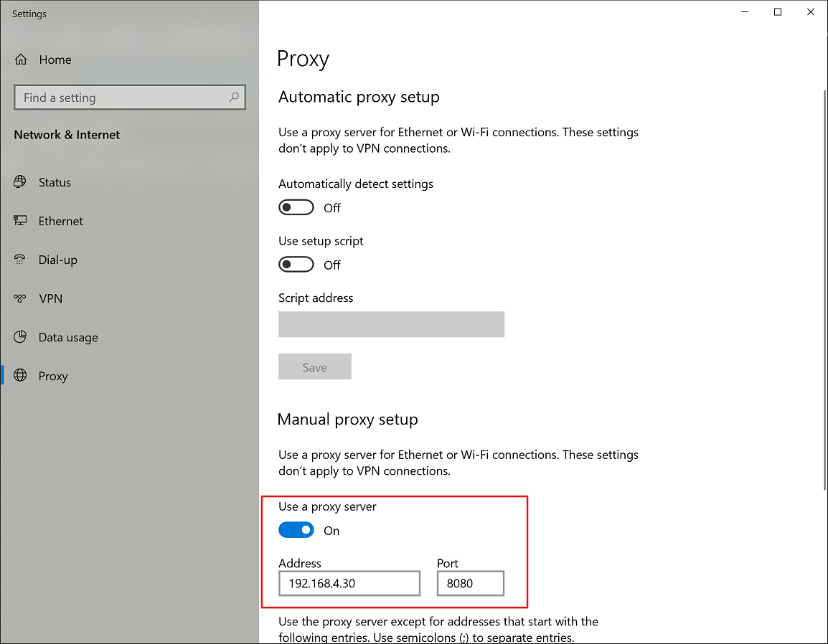Minimize the Settings window
The image size is (828, 644).
coord(745,11)
